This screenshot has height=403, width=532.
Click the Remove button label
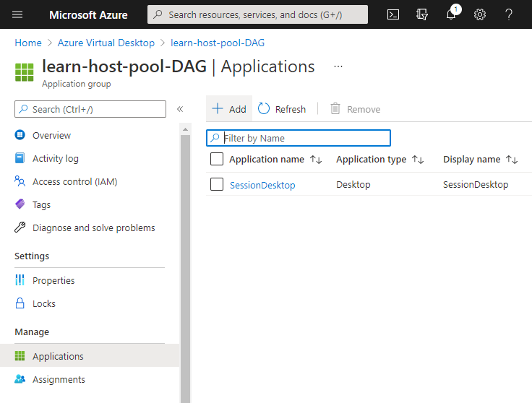[364, 109]
